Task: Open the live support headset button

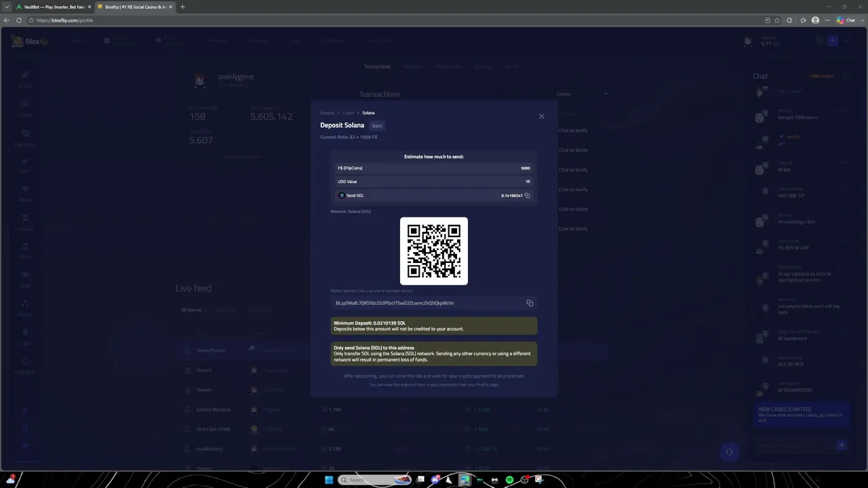Action: [729, 452]
